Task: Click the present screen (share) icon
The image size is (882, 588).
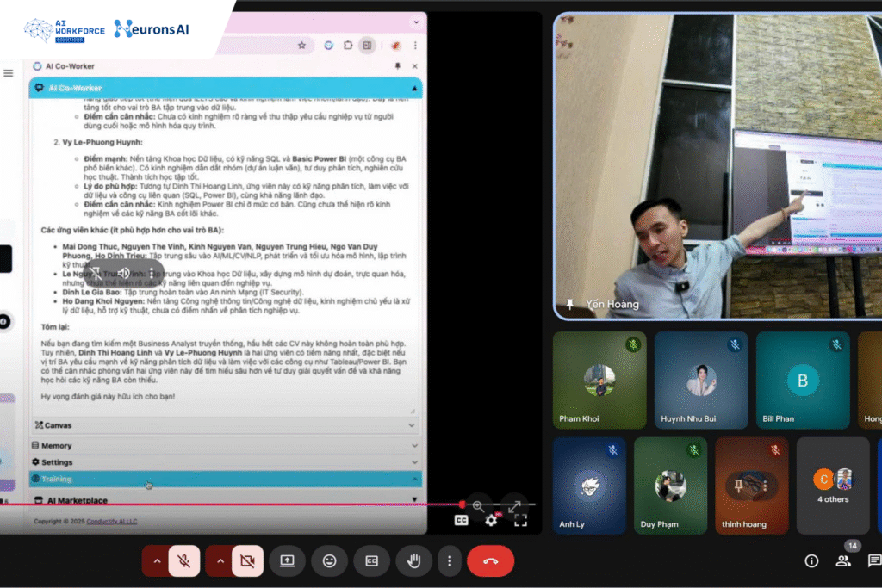Action: tap(287, 560)
